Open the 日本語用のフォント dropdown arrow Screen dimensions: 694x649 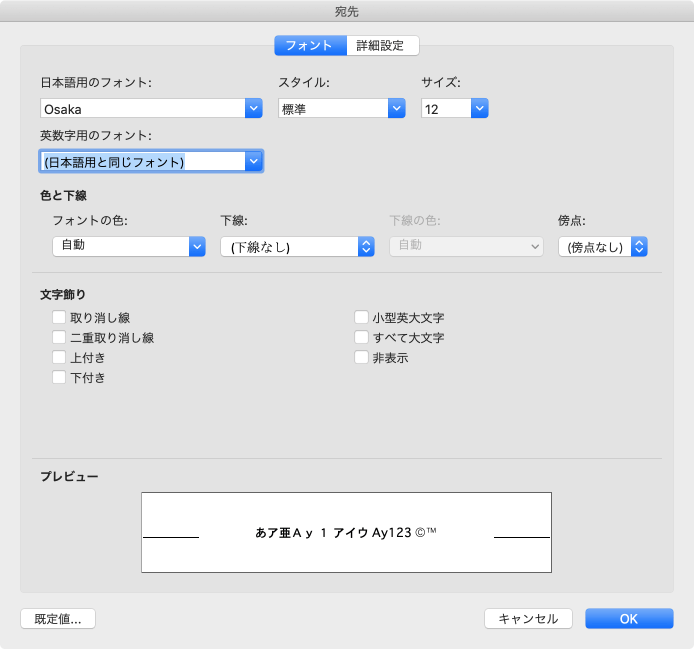pyautogui.click(x=253, y=109)
